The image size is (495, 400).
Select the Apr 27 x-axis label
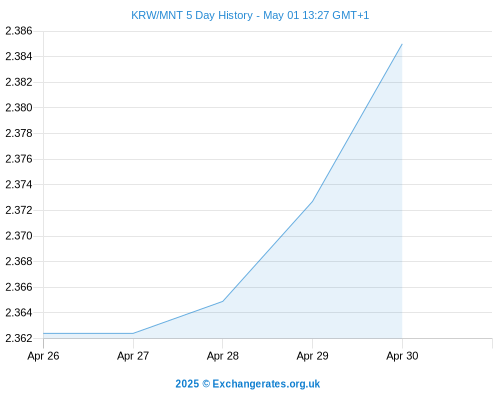pos(133,356)
